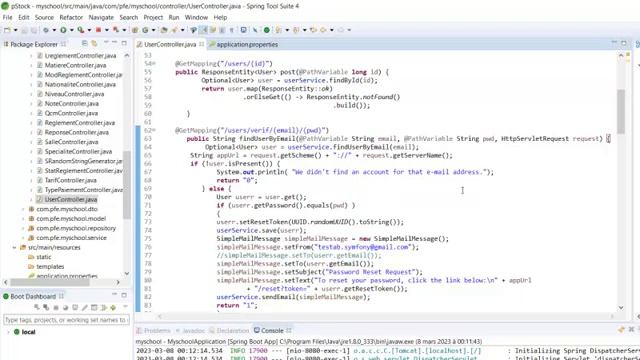Open the Refactor menu

tap(71, 18)
